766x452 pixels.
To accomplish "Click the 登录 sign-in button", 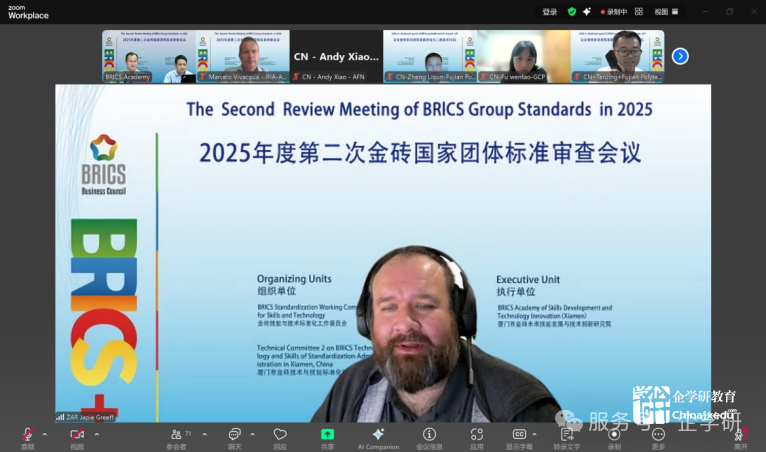I will coord(550,12).
